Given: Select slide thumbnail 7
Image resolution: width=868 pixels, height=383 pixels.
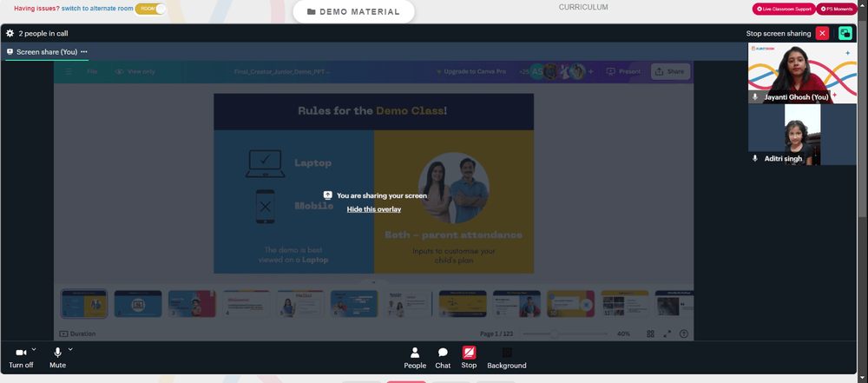Looking at the screenshot, I should (x=409, y=304).
